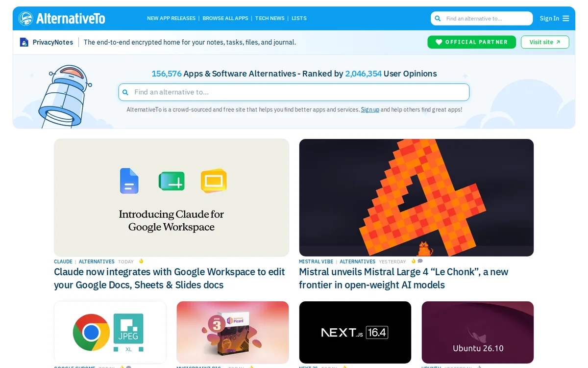
Task: Click the magnifier in main search bar
Action: click(125, 92)
